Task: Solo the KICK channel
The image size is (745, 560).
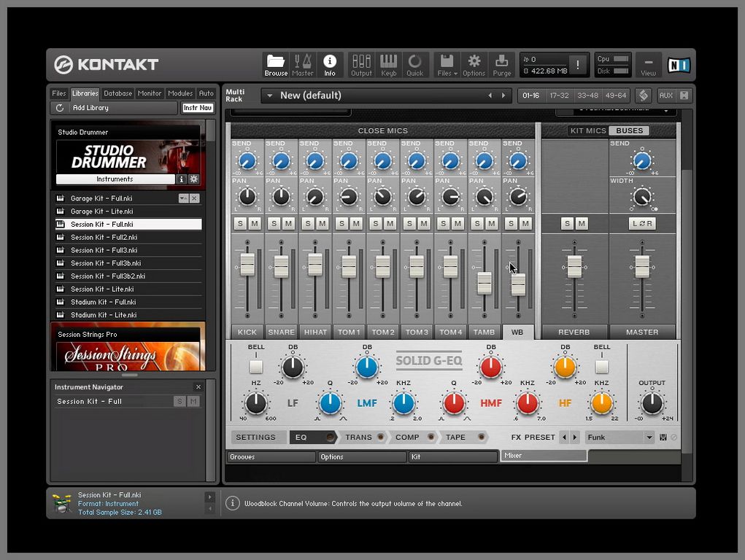Action: [240, 224]
